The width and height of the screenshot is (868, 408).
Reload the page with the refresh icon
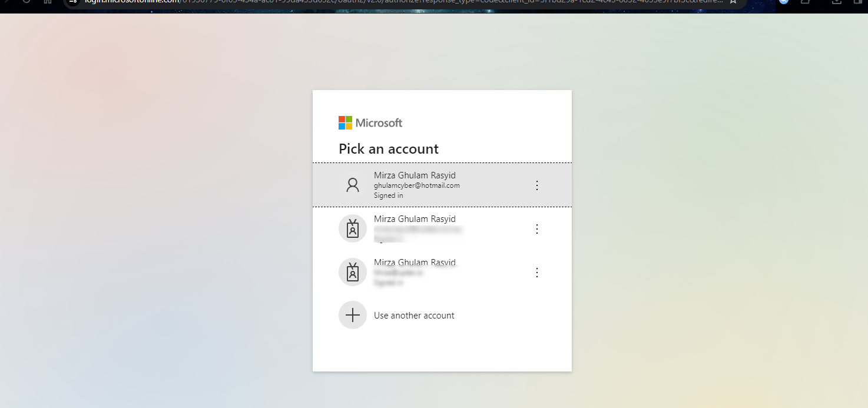[x=26, y=2]
